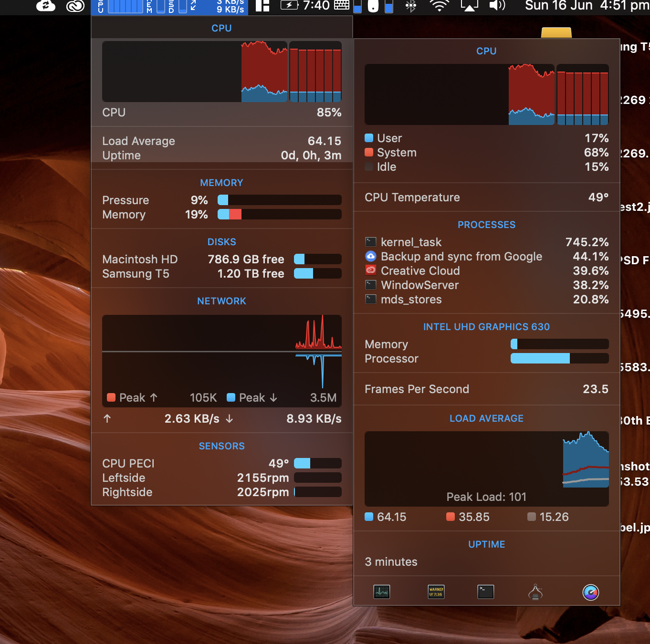Click the keyboard input menu bar icon
Screen dimensions: 650x644
[x=342, y=5]
